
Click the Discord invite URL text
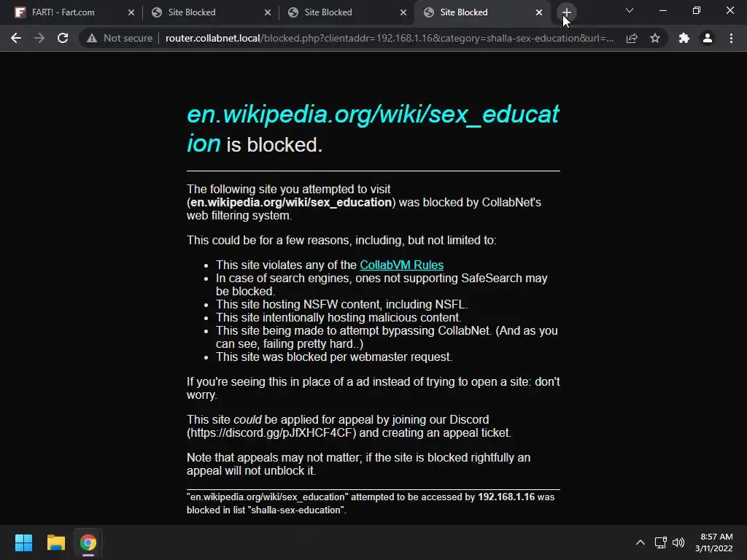pyautogui.click(x=271, y=433)
